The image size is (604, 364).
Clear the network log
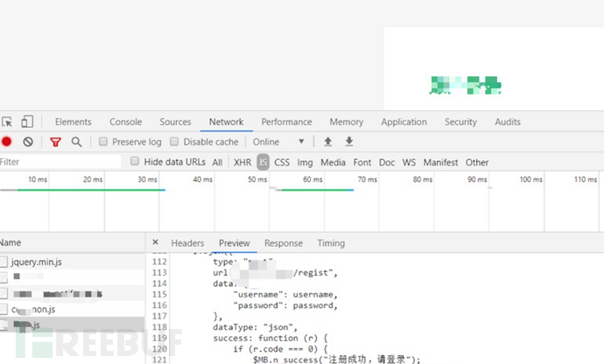(x=28, y=142)
